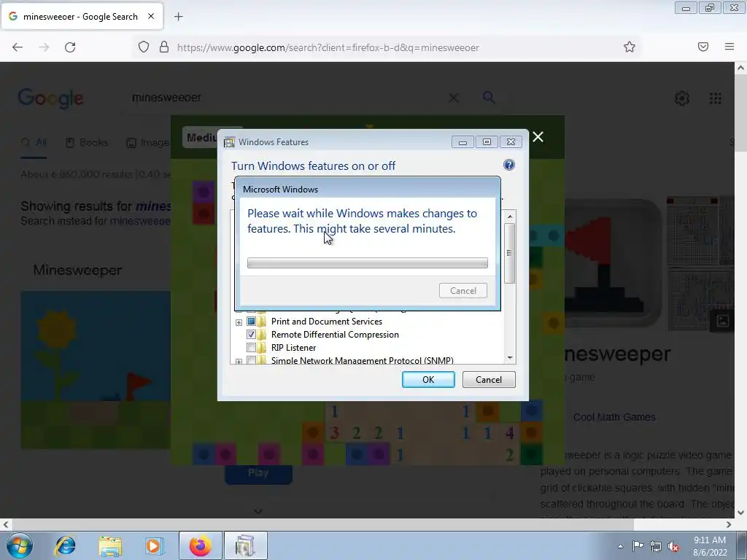
Task: Click the Minesweeper flower game thumbnail
Action: 96,370
